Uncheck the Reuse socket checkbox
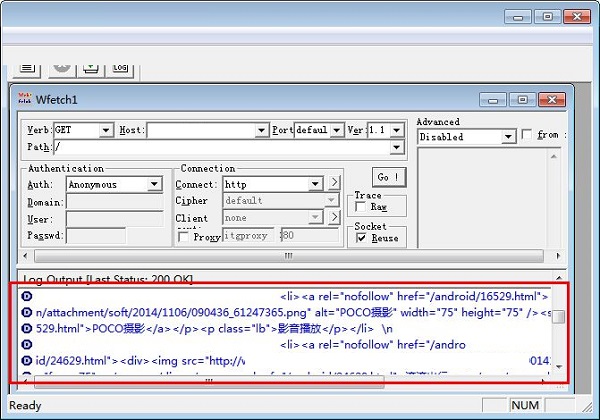 coord(361,238)
